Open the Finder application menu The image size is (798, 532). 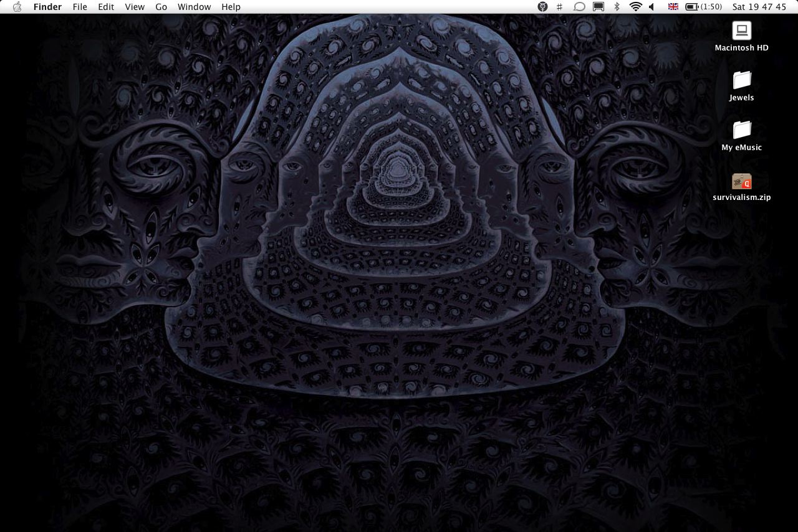47,7
